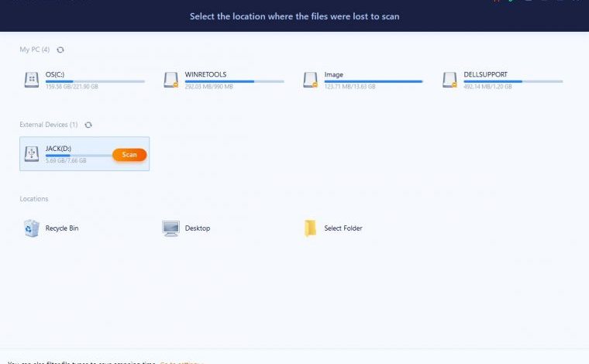Select the OS(C:) drive icon
Image resolution: width=589 pixels, height=364 pixels.
click(x=32, y=80)
